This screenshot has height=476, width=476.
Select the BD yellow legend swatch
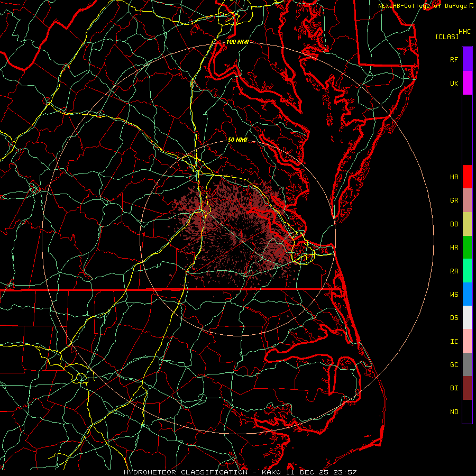tap(467, 224)
